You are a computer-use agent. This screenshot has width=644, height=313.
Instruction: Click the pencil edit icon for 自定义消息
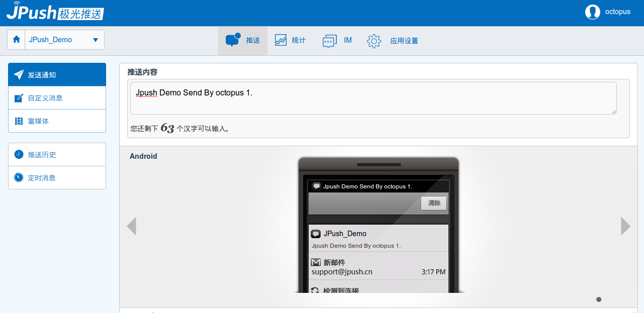(19, 98)
